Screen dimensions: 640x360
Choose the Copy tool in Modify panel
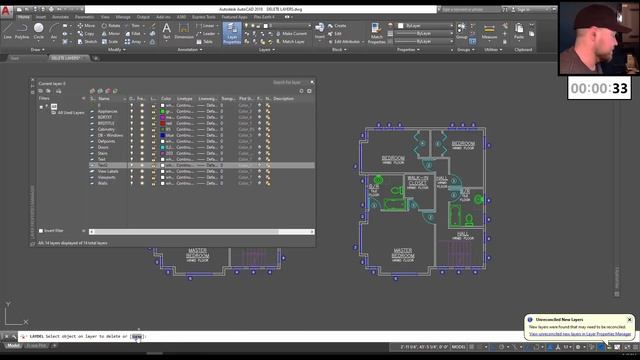[x=86, y=33]
